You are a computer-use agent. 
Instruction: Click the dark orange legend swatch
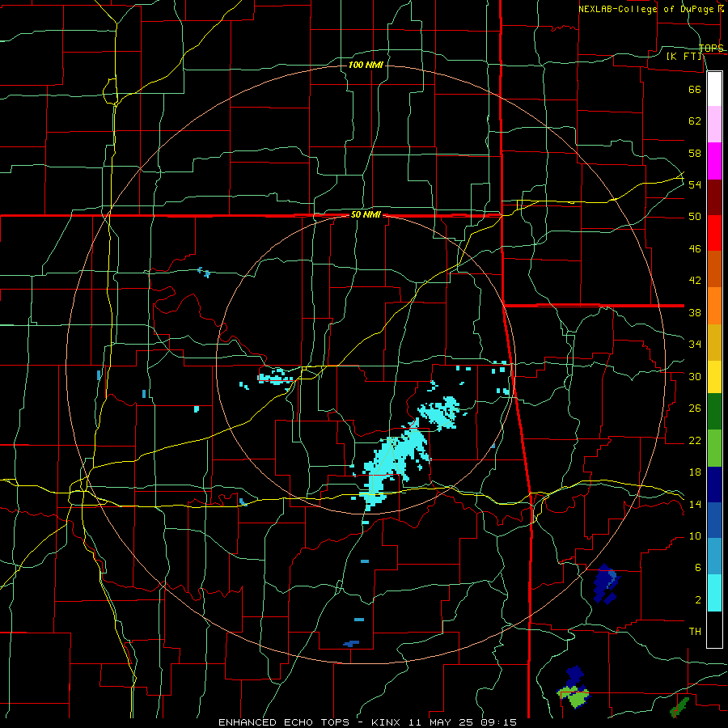[x=714, y=269]
